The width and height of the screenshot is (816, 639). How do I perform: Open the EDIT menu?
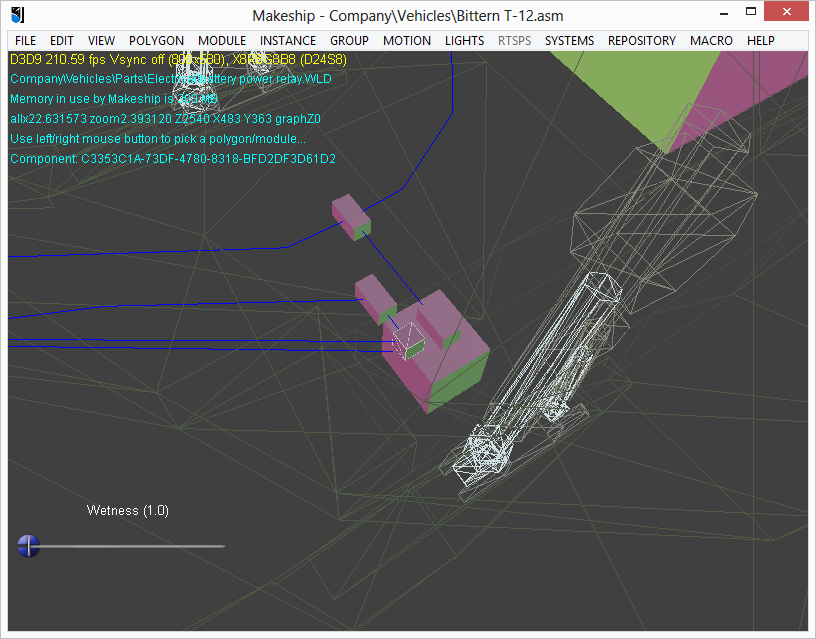point(61,41)
